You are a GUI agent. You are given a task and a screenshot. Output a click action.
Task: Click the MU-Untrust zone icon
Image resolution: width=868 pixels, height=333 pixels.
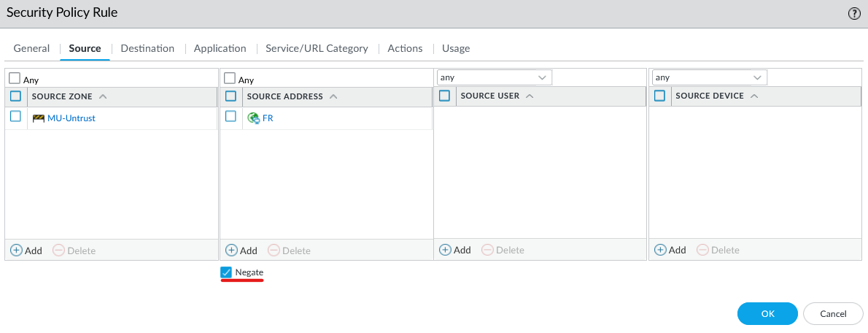[39, 118]
